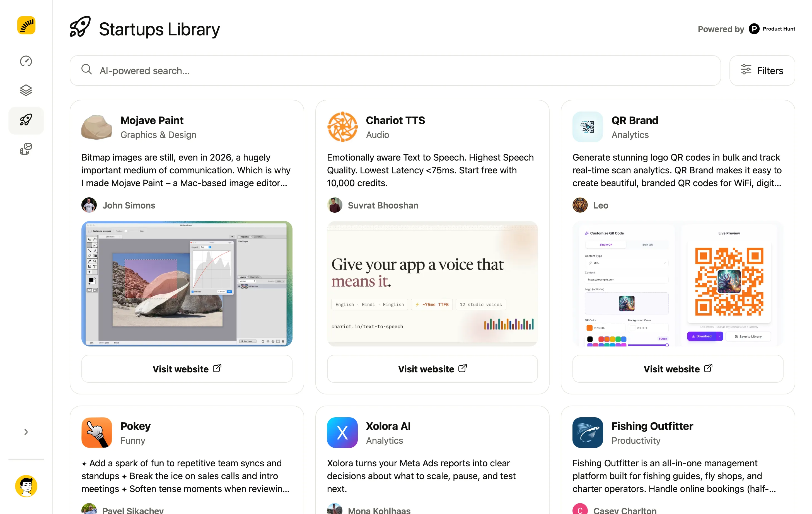The width and height of the screenshot is (812, 514).
Task: Click the Suvrat Bhooshan author name
Action: click(x=383, y=205)
